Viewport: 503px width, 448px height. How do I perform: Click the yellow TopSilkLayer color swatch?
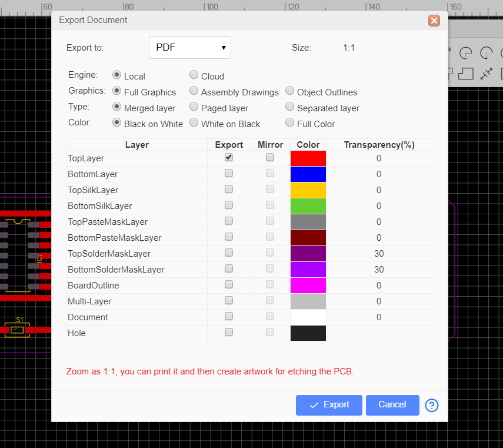pyautogui.click(x=308, y=190)
